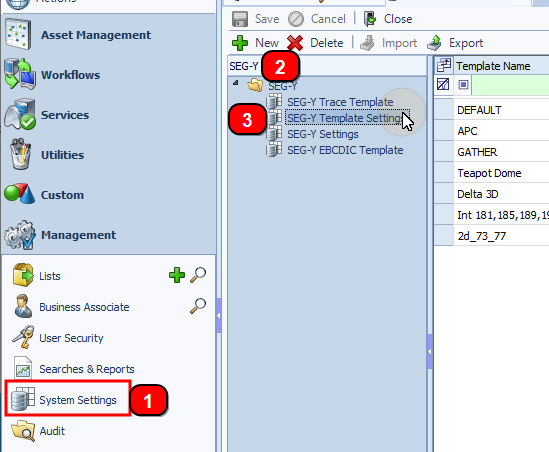The height and width of the screenshot is (452, 549).
Task: Delete the selected template
Action: (315, 43)
